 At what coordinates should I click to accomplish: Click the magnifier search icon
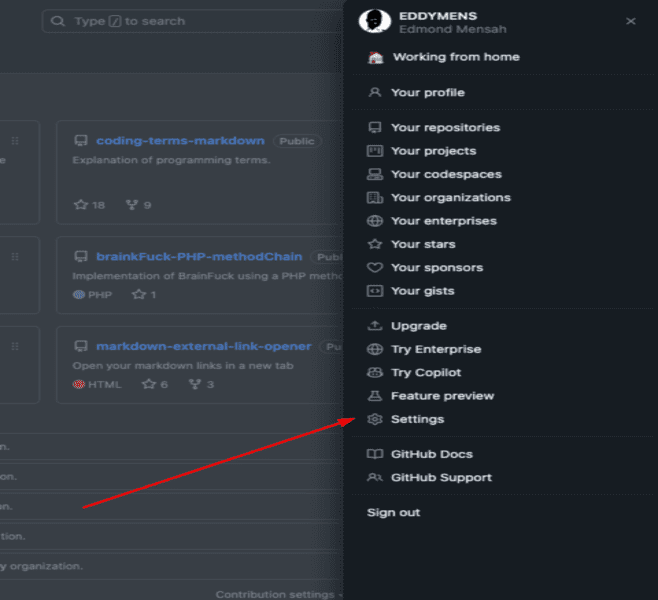[x=57, y=21]
